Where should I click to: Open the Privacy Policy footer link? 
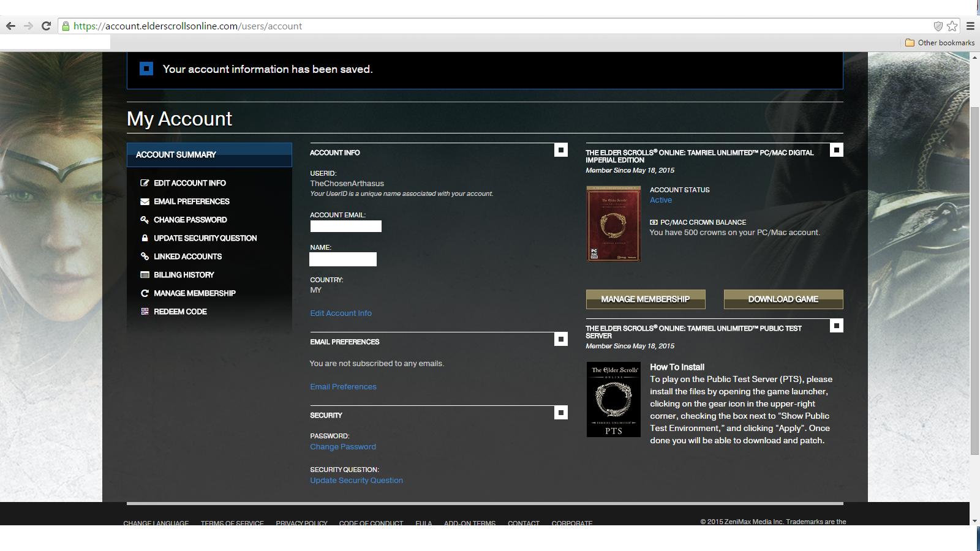[x=301, y=523]
